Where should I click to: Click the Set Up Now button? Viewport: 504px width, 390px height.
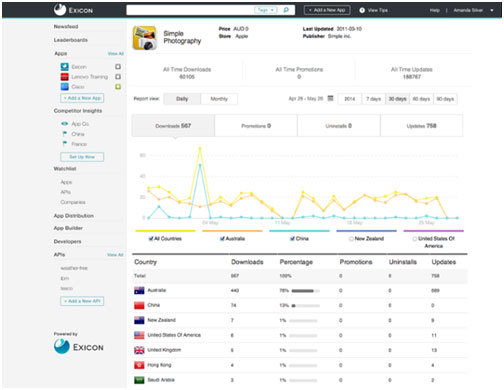[82, 157]
